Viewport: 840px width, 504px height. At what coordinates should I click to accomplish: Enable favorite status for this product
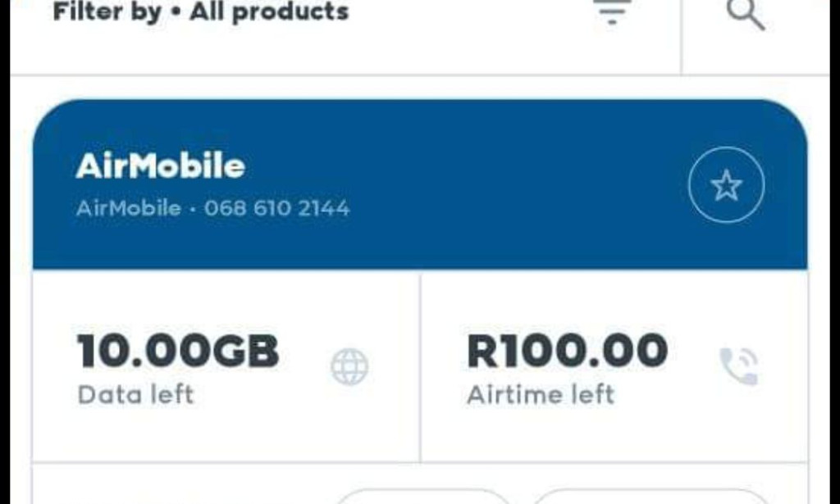[725, 185]
